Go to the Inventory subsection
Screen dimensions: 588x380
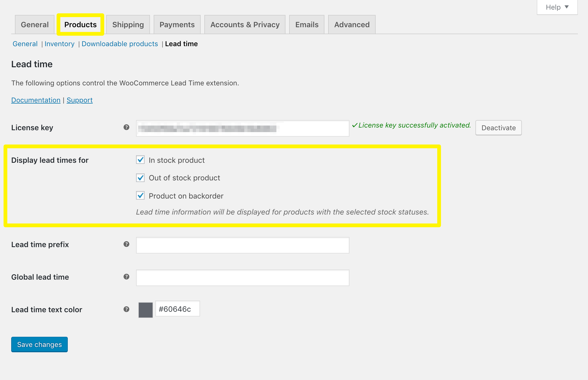click(59, 44)
